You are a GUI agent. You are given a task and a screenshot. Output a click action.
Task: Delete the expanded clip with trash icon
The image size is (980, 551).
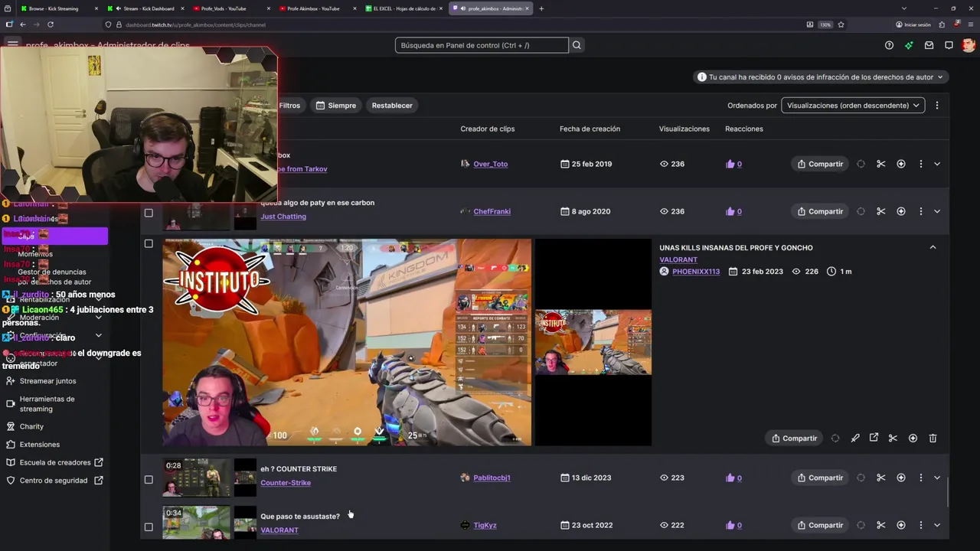click(x=933, y=439)
